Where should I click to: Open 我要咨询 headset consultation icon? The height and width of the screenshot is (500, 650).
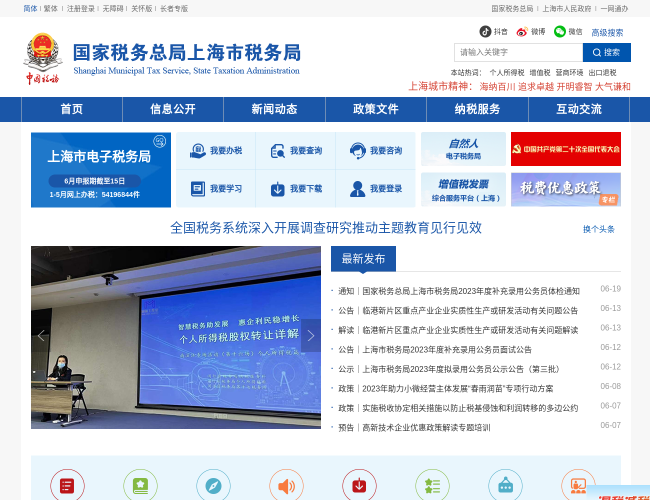click(x=356, y=151)
